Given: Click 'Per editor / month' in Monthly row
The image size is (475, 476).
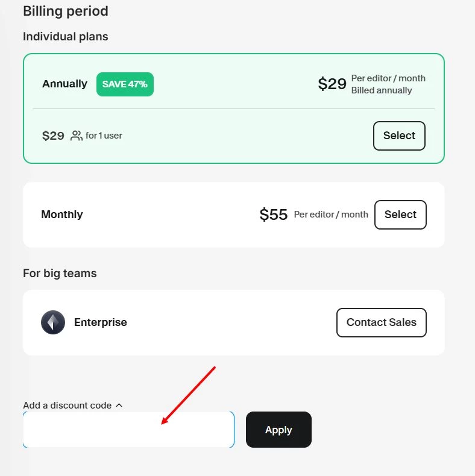Looking at the screenshot, I should pos(331,215).
